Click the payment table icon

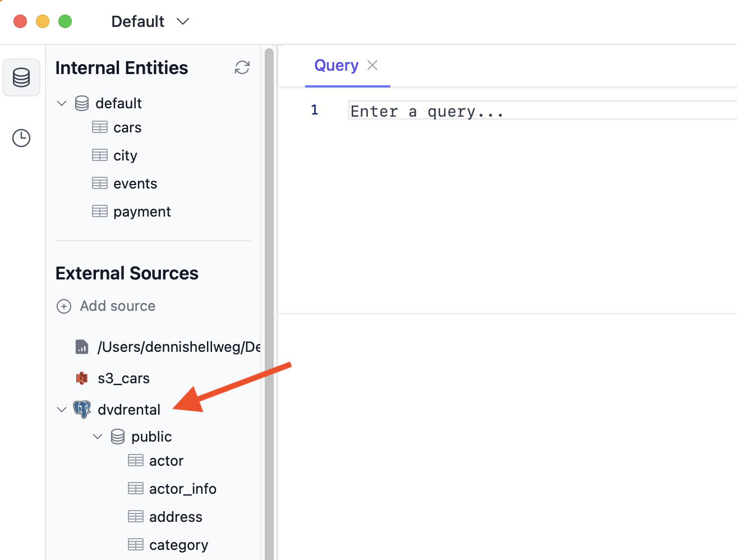pyautogui.click(x=100, y=212)
